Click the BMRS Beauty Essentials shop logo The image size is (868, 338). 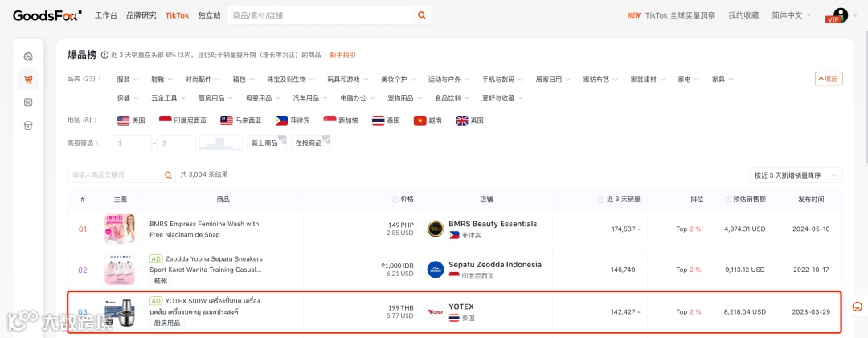436,229
